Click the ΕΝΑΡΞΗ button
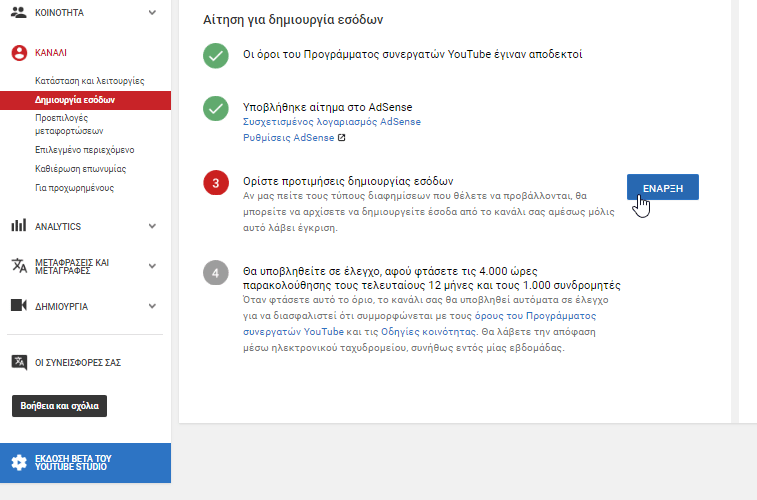 (662, 187)
